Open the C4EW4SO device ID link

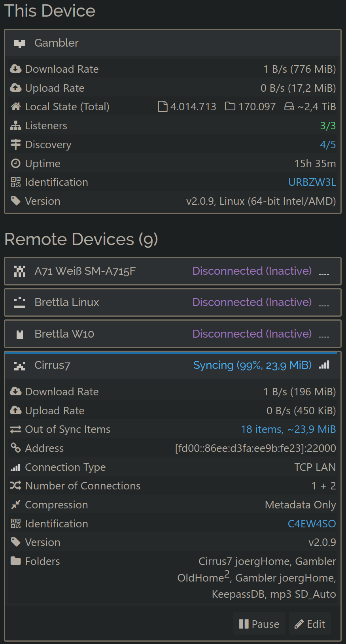[x=312, y=524]
